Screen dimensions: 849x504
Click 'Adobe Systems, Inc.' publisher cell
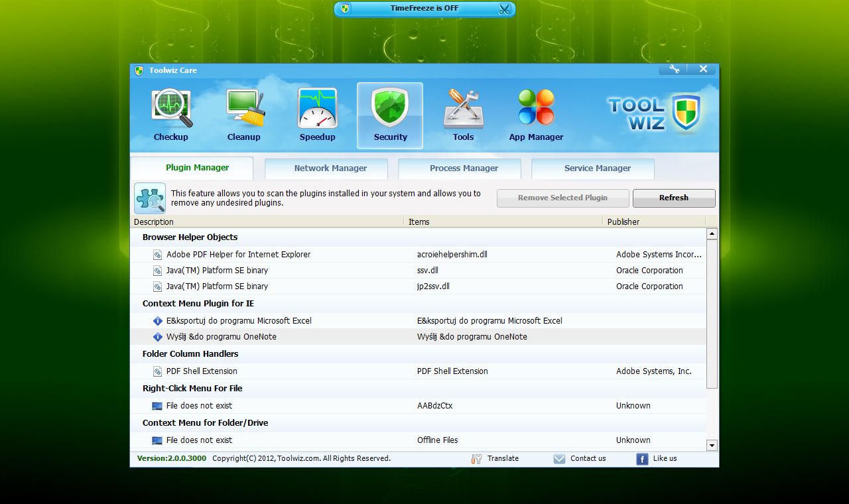click(x=654, y=371)
